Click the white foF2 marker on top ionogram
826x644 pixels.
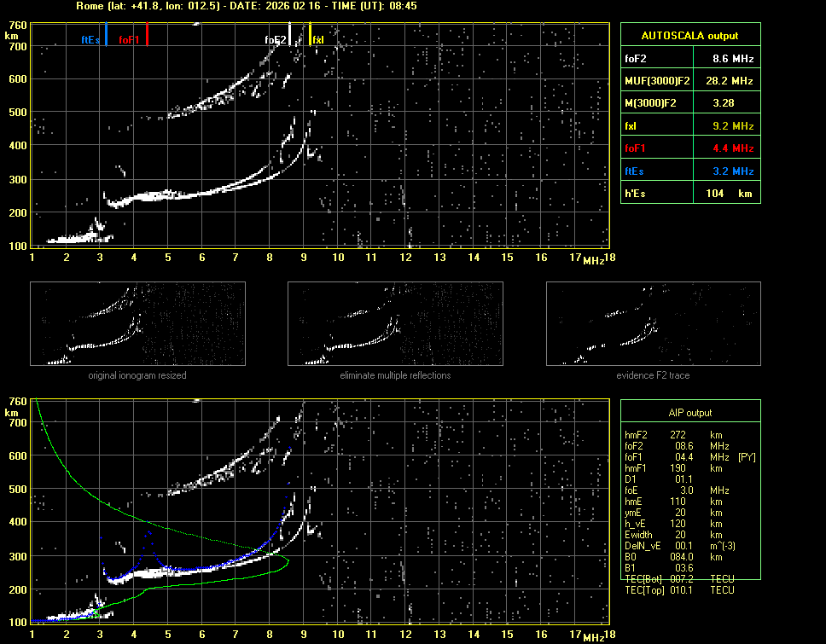[x=289, y=34]
